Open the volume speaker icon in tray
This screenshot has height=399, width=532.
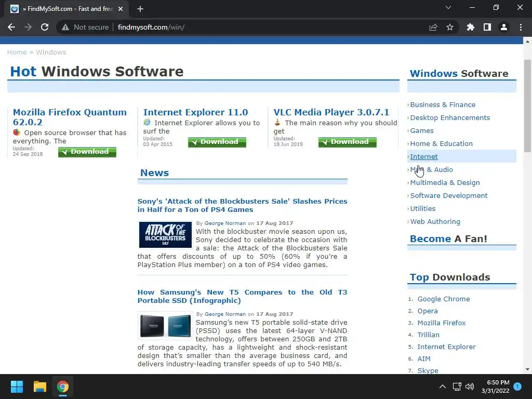point(470,387)
